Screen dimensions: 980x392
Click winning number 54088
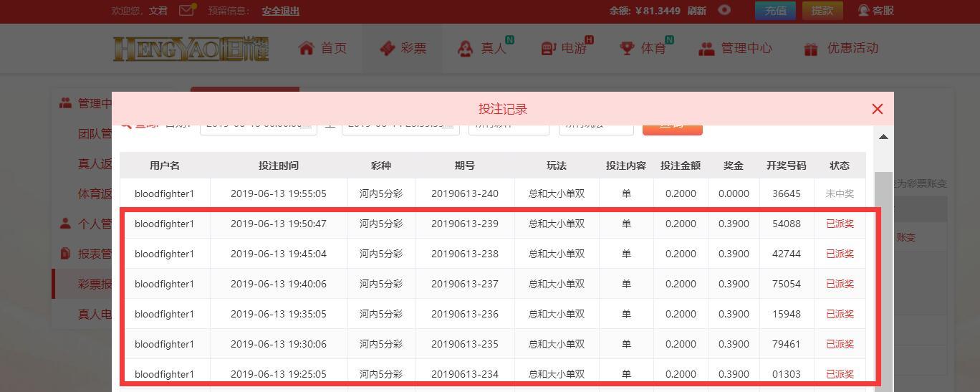click(787, 224)
